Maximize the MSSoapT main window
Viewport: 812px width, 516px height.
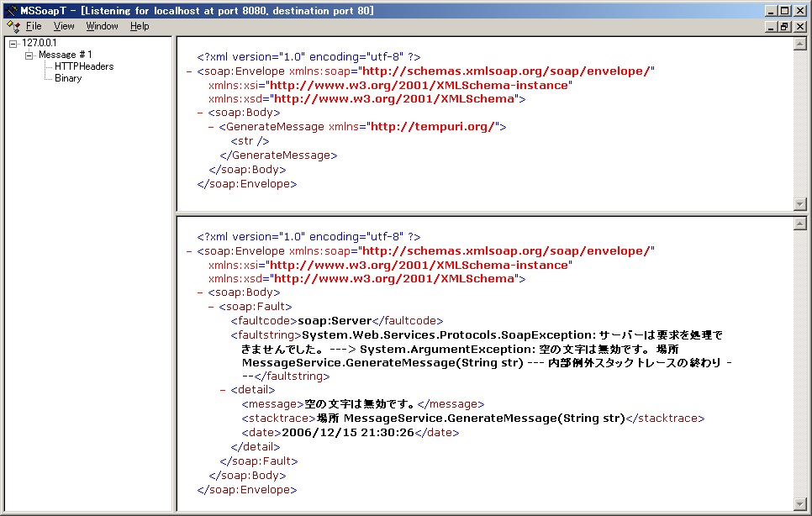tap(785, 11)
